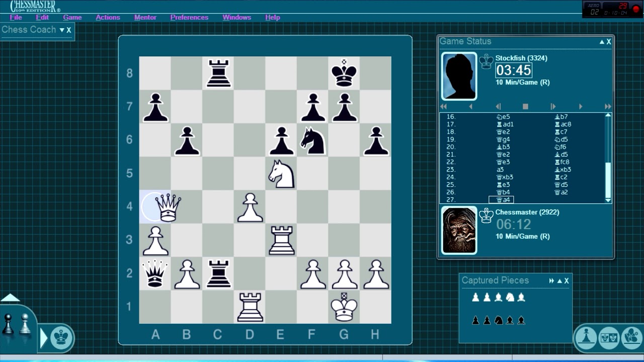Click the captured white knight piece
The image size is (644, 362).
point(510,297)
